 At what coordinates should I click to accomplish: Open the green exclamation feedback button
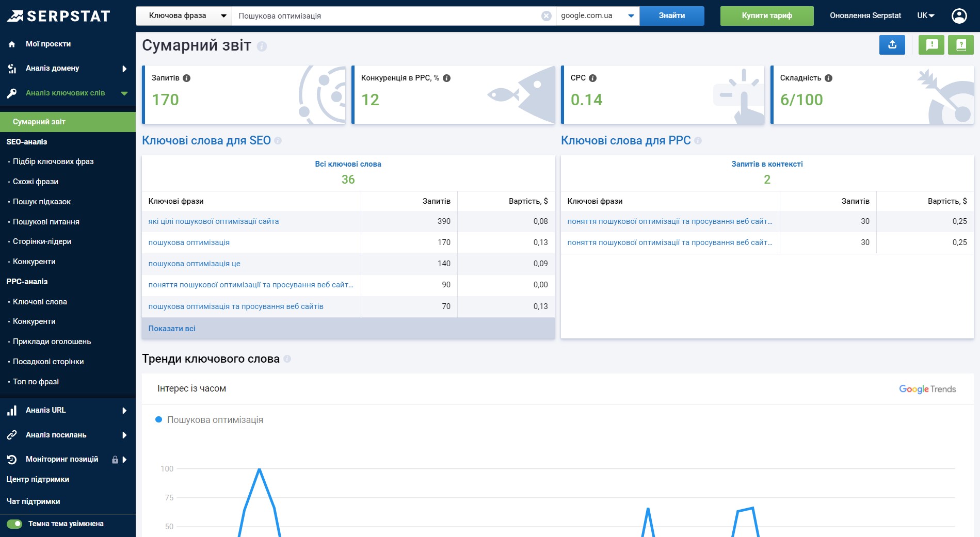point(931,45)
